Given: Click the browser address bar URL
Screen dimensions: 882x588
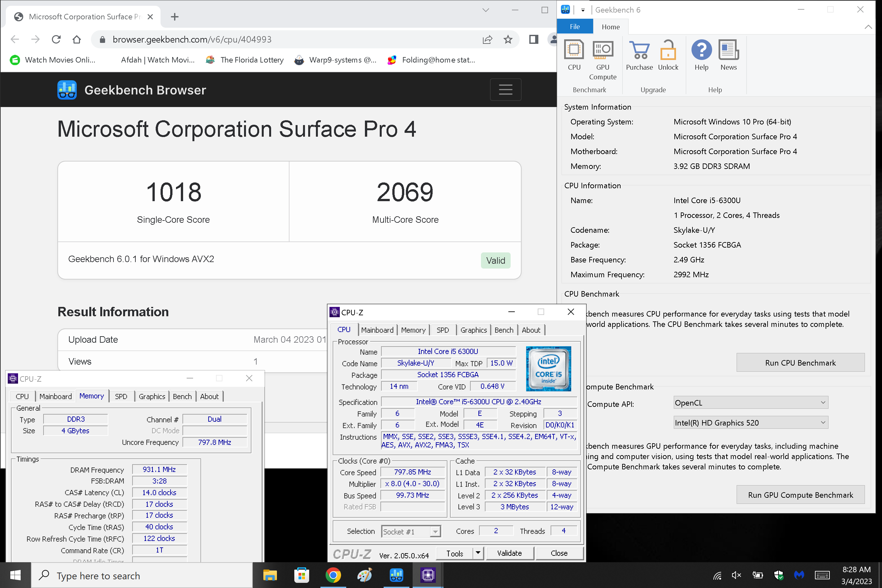Looking at the screenshot, I should coord(192,39).
